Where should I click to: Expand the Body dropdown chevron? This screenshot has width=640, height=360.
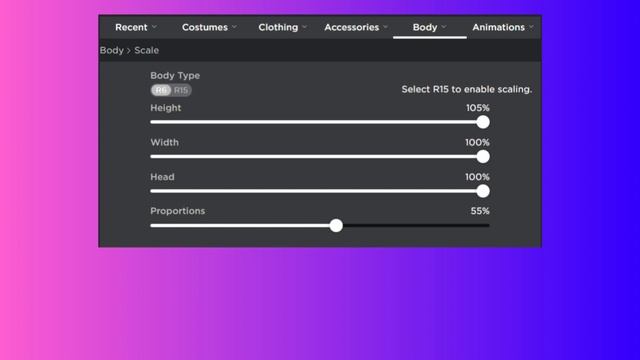point(444,27)
